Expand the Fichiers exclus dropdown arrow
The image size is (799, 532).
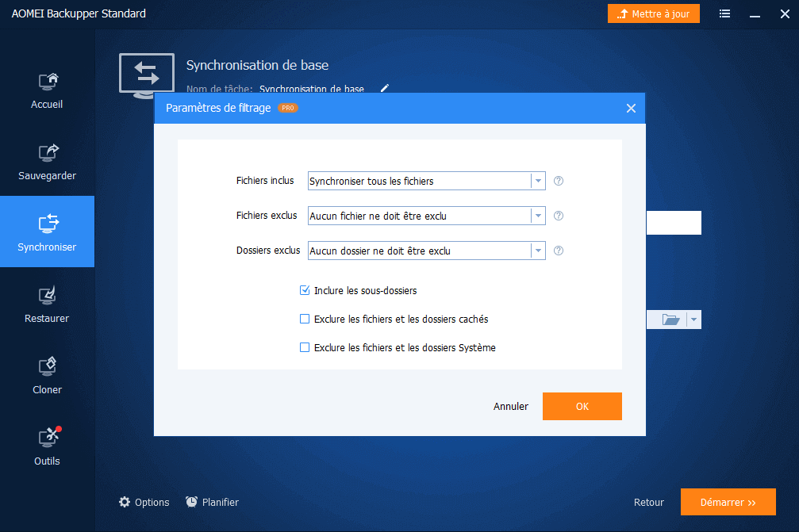tap(538, 216)
